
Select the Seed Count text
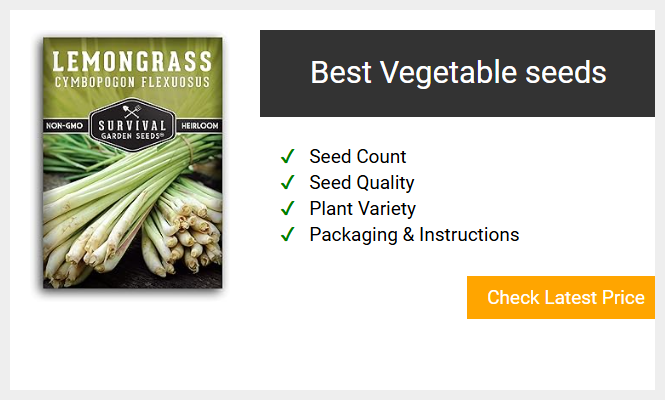pos(358,157)
